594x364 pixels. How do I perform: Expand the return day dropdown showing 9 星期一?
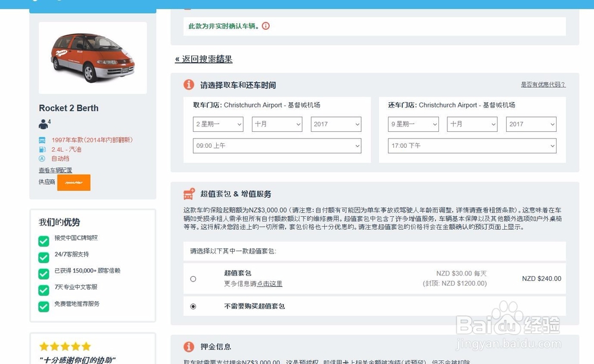click(x=413, y=124)
